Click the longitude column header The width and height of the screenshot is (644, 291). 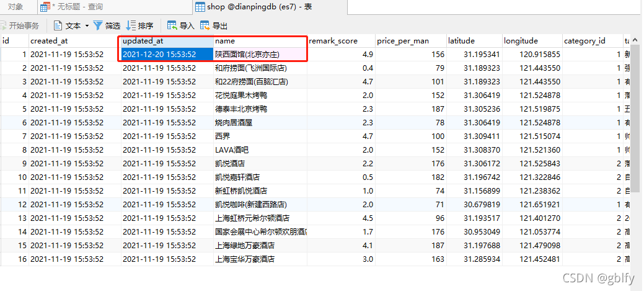pyautogui.click(x=532, y=41)
